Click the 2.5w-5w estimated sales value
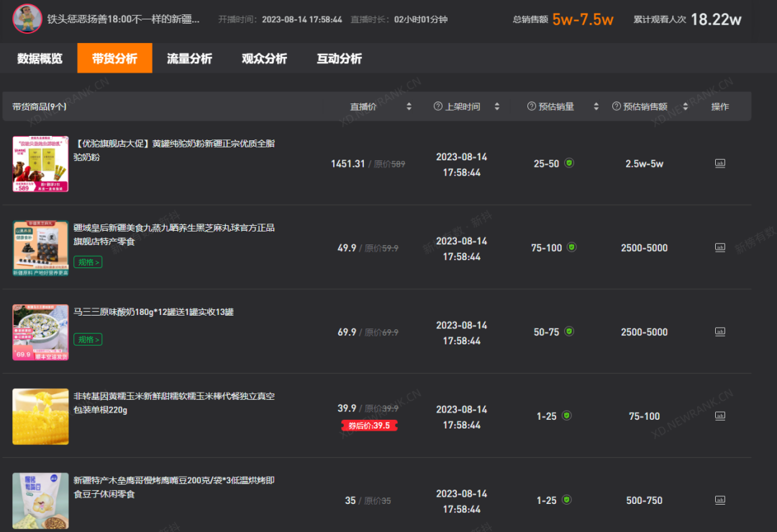Image resolution: width=777 pixels, height=532 pixels. (x=644, y=164)
